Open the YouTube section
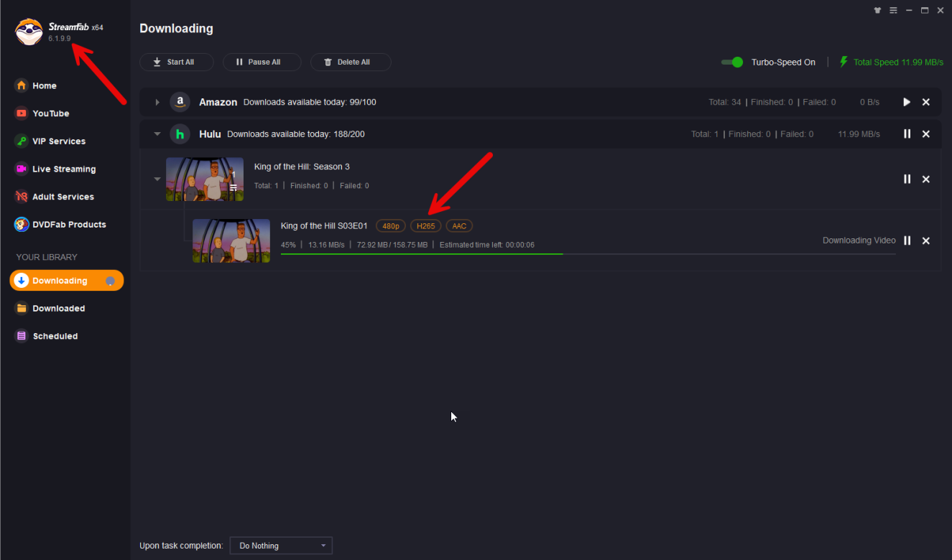Image resolution: width=952 pixels, height=560 pixels. click(51, 113)
